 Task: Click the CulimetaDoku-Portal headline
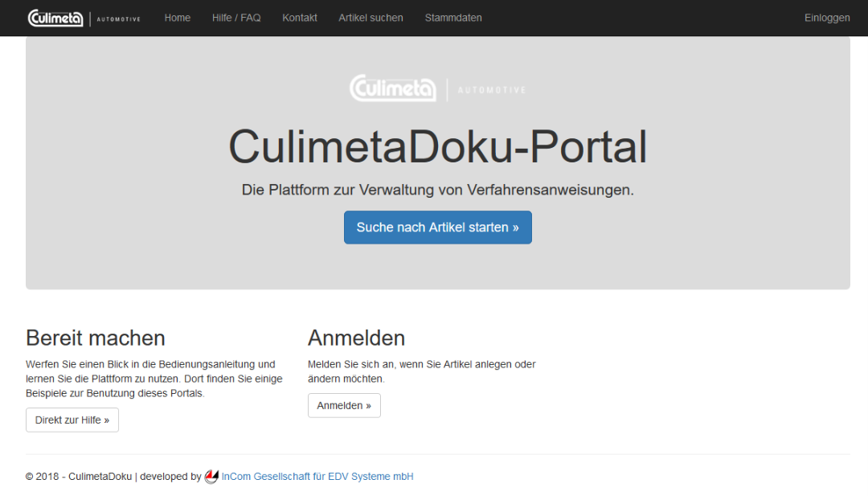click(437, 147)
